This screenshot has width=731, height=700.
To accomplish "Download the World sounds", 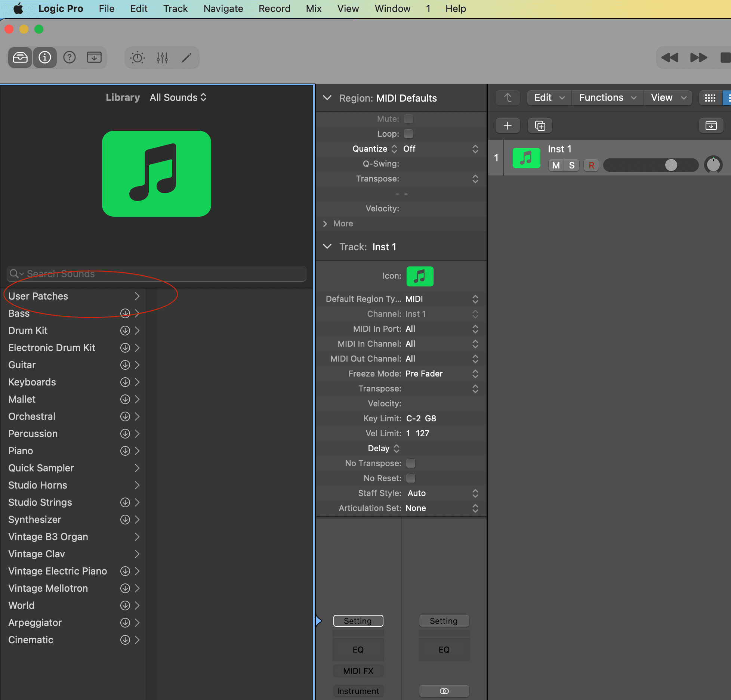I will click(x=125, y=605).
